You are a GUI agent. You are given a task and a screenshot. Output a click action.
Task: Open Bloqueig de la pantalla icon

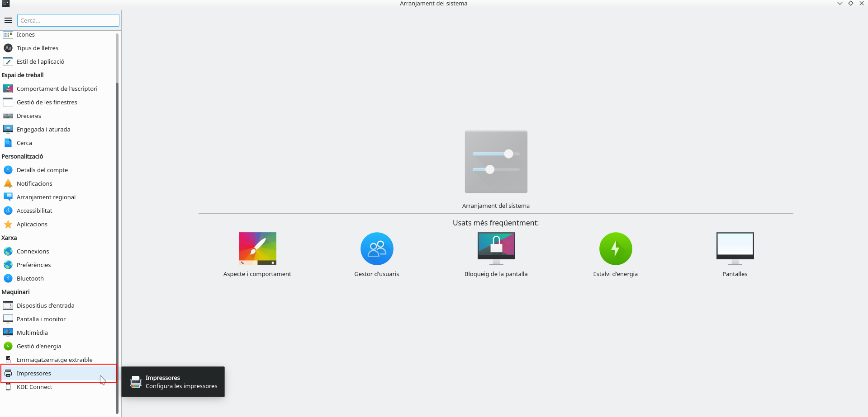pyautogui.click(x=496, y=249)
